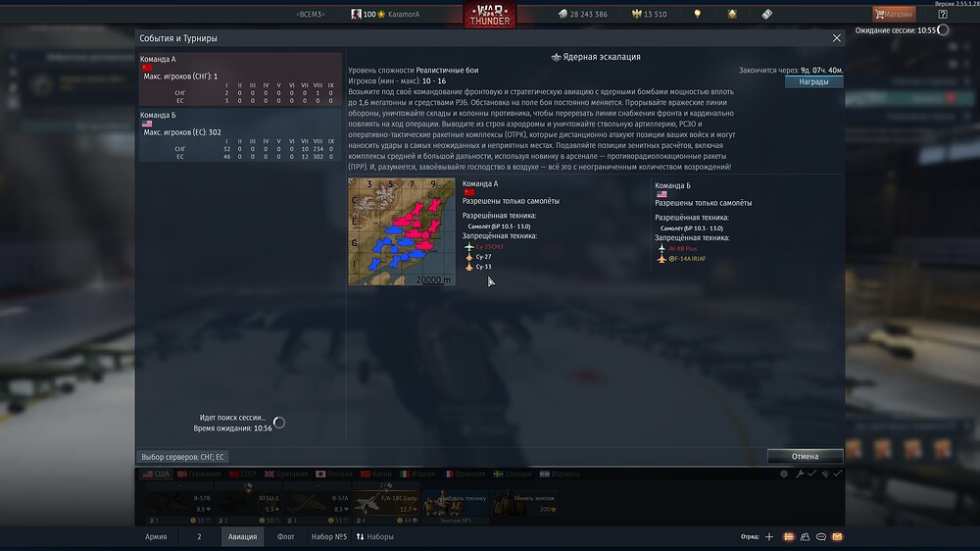The width and height of the screenshot is (980, 551).
Task: Click the light bulb icon in top bar
Action: point(698,15)
